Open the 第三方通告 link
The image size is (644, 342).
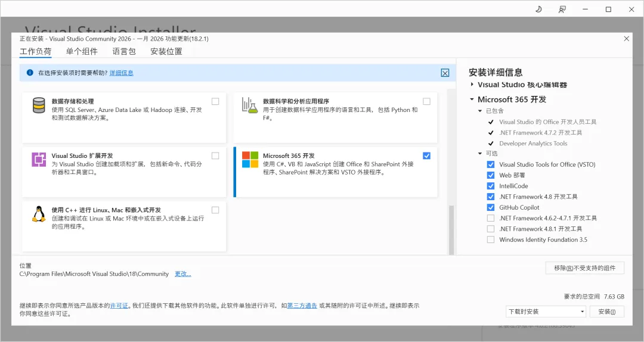302,306
